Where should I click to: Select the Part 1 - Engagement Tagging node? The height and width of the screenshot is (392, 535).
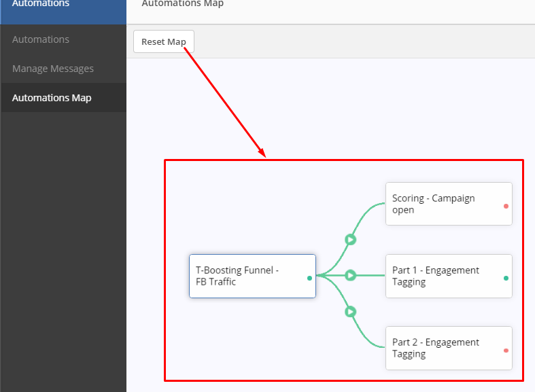pyautogui.click(x=449, y=276)
